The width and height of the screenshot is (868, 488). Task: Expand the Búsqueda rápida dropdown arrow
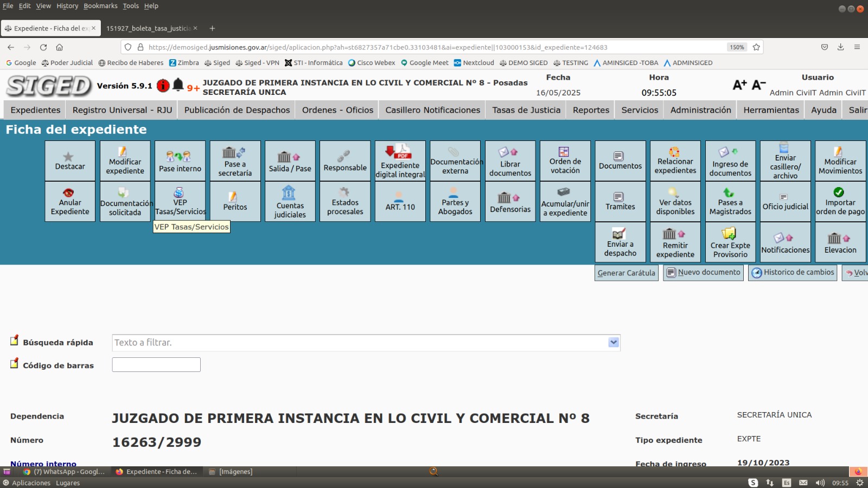614,342
